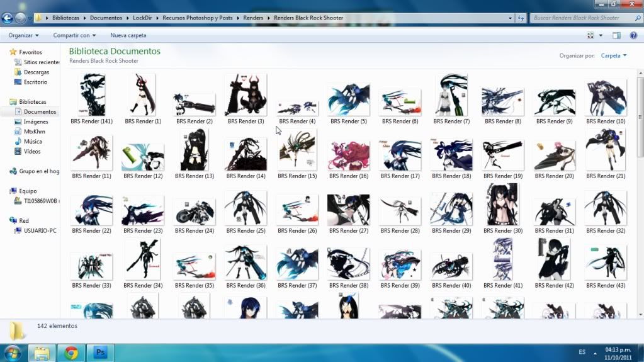The height and width of the screenshot is (362, 644).
Task: Select BRS Render (30) thumbnail
Action: click(x=503, y=204)
